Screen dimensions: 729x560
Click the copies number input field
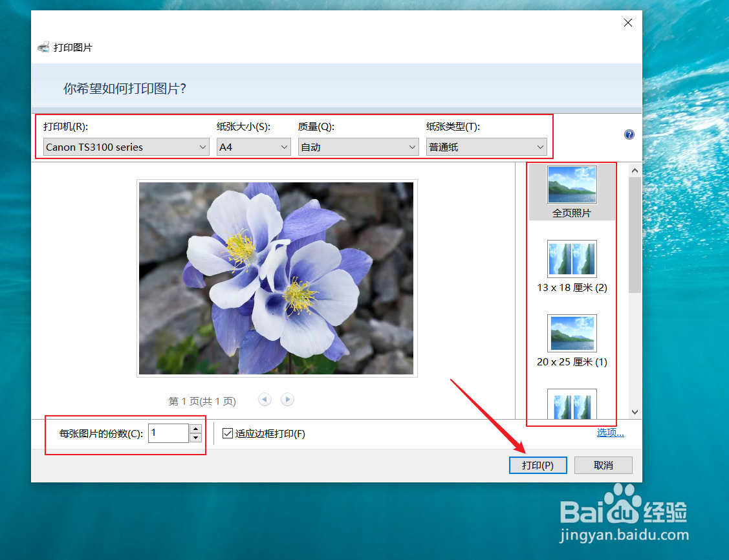tap(169, 433)
